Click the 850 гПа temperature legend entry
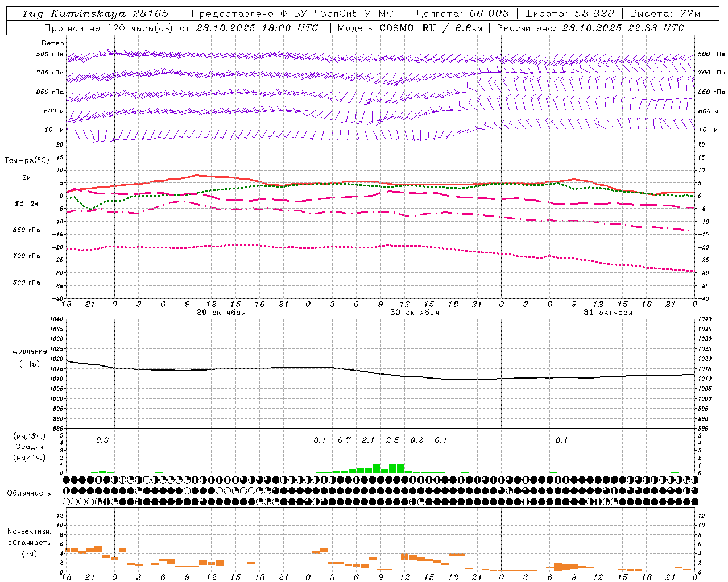 pyautogui.click(x=26, y=230)
